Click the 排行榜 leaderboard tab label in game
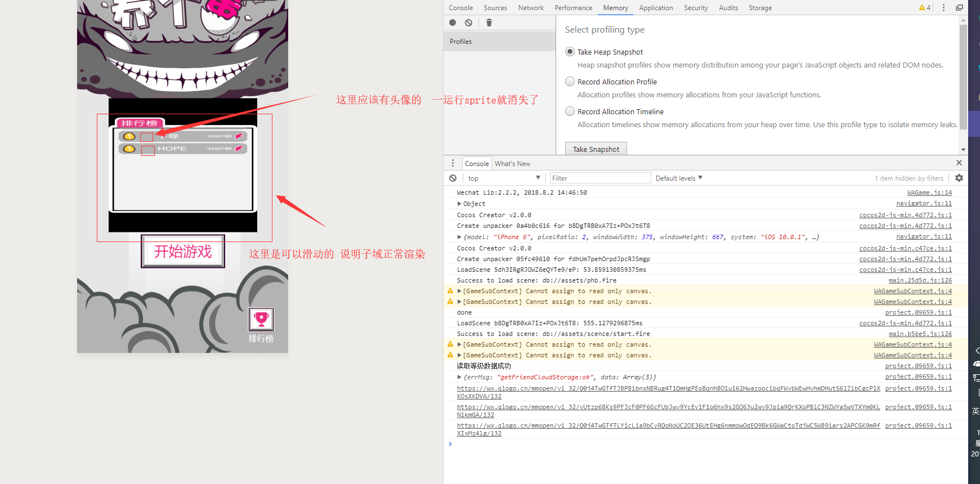The height and width of the screenshot is (484, 980). pyautogui.click(x=140, y=123)
